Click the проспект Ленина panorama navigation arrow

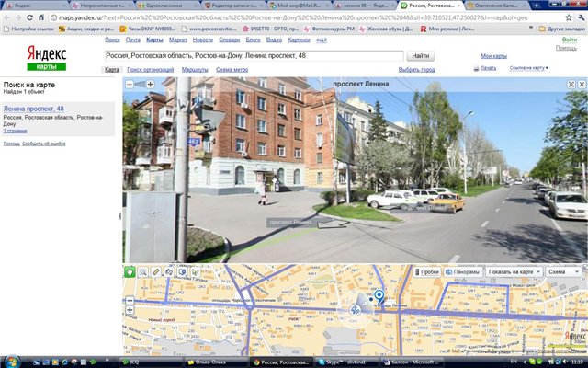click(333, 224)
